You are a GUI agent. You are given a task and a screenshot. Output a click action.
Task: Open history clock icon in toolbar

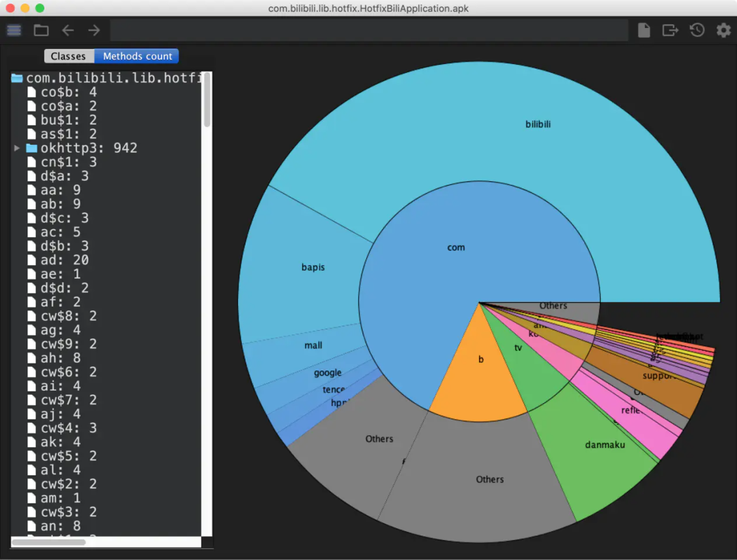pos(697,31)
